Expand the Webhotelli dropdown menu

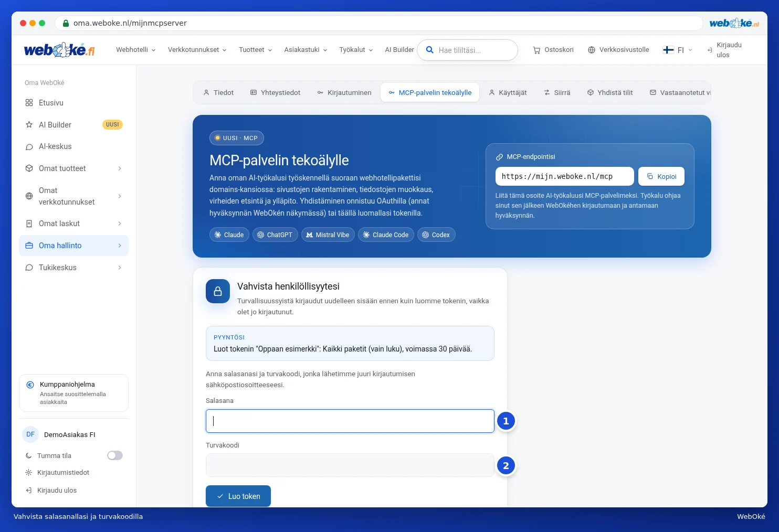pos(135,50)
